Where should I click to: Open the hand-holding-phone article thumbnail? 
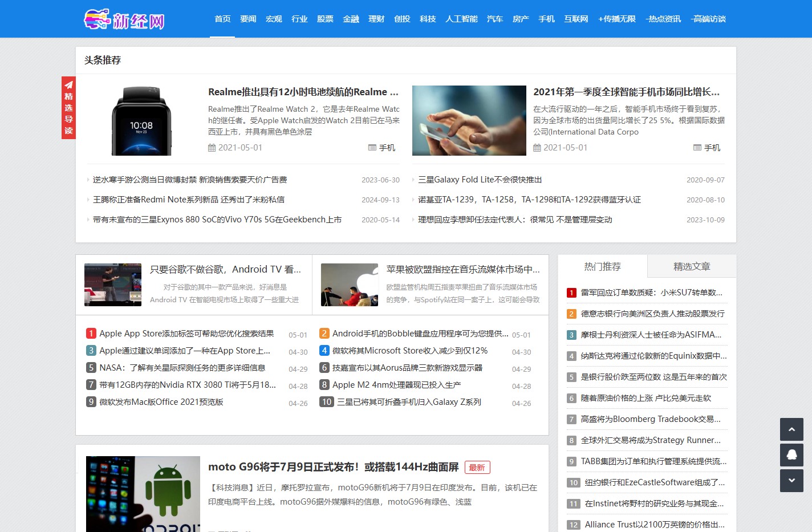tap(469, 120)
